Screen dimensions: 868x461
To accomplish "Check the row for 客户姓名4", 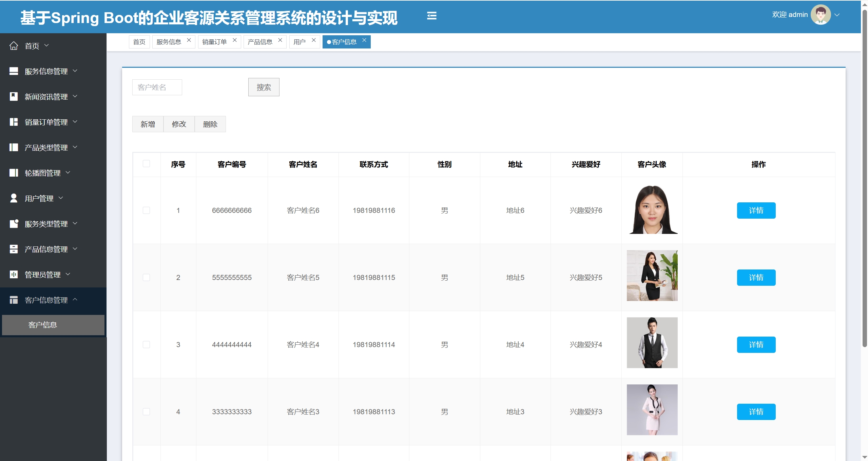I will pos(146,345).
